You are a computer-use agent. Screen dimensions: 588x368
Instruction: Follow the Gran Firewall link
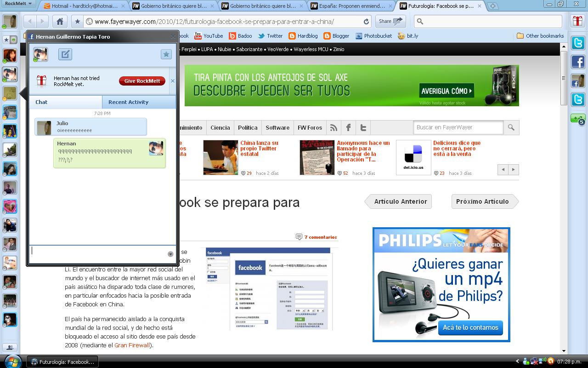[132, 345]
